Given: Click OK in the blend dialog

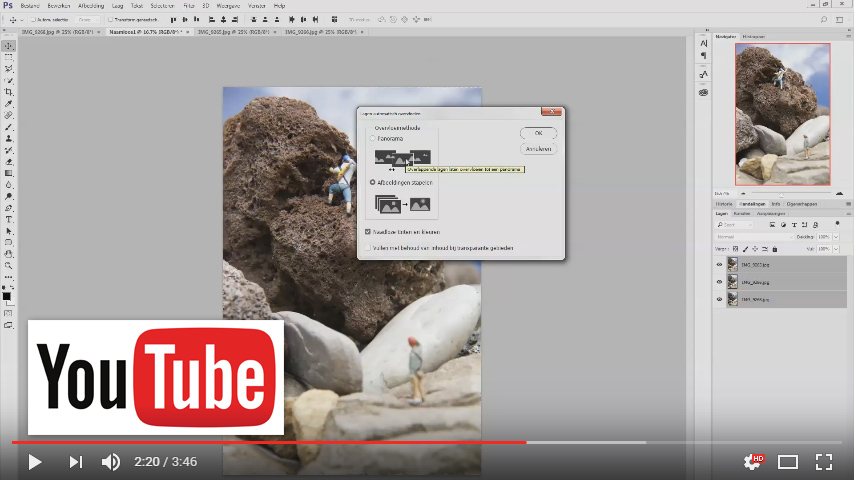Looking at the screenshot, I should [538, 132].
